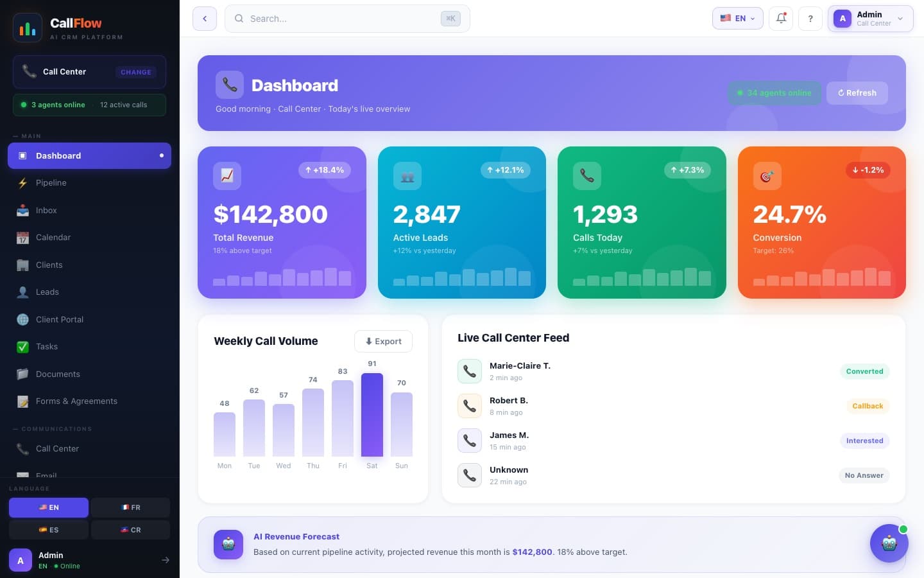Click the Refresh button
Viewport: 924px width, 578px height.
click(857, 93)
